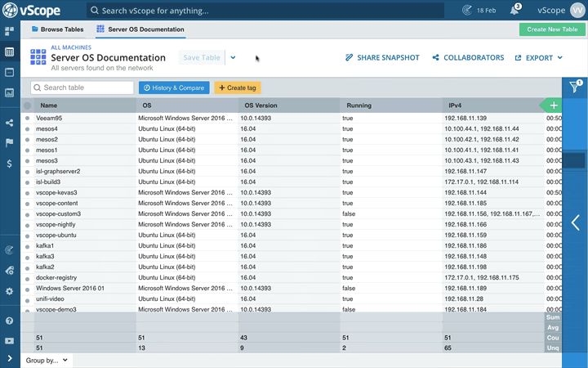
Task: Click the Create tag button
Action: [238, 88]
